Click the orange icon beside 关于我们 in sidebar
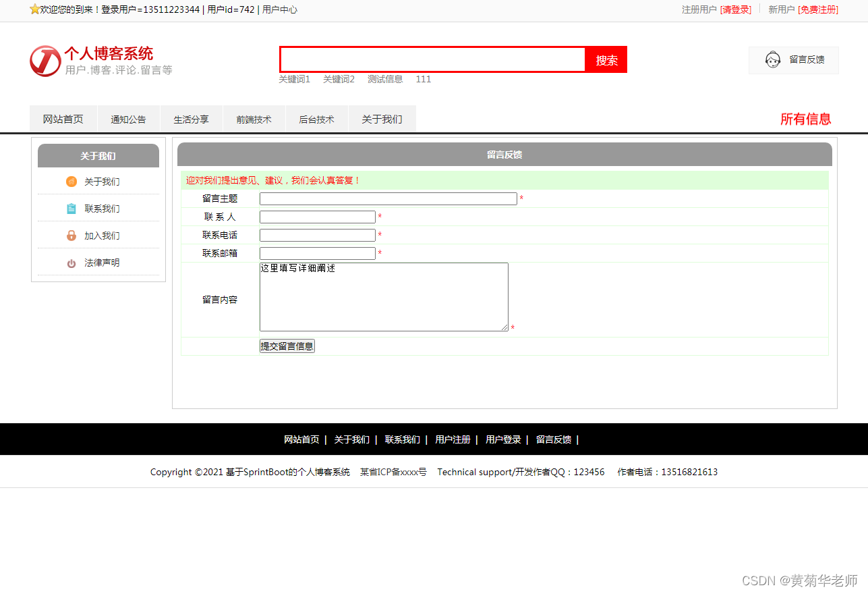The height and width of the screenshot is (594, 868). 71,182
